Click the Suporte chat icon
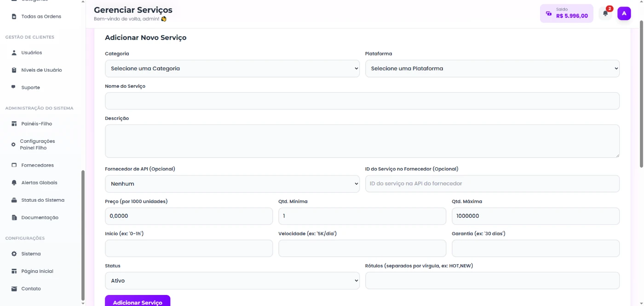 pyautogui.click(x=14, y=87)
